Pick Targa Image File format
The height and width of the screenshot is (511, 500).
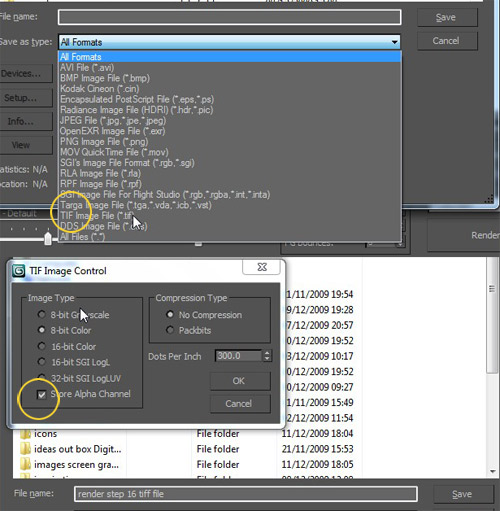tap(230, 205)
